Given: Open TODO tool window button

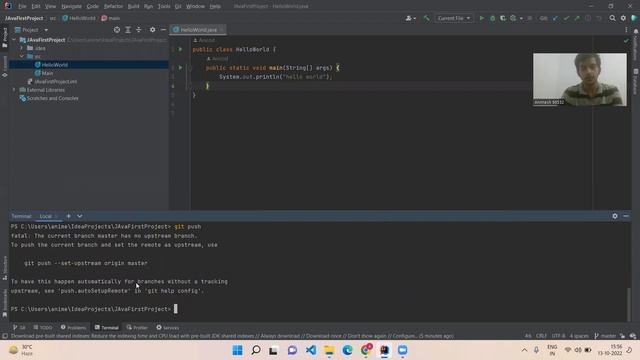Looking at the screenshot, I should (x=43, y=327).
